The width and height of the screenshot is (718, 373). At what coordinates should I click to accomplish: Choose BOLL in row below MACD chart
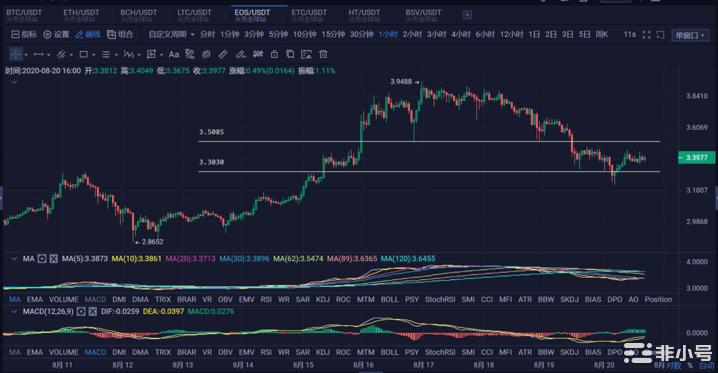click(390, 352)
